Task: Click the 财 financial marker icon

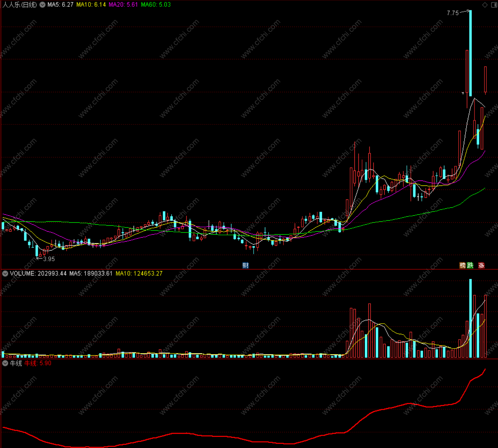Action: coord(245,265)
